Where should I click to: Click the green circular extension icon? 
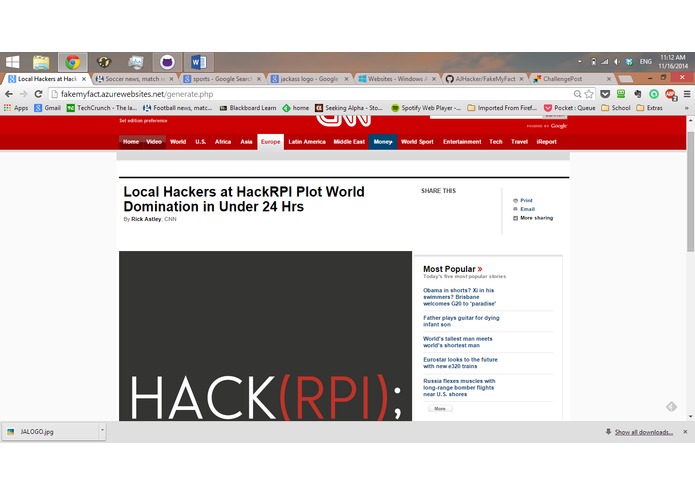click(654, 94)
